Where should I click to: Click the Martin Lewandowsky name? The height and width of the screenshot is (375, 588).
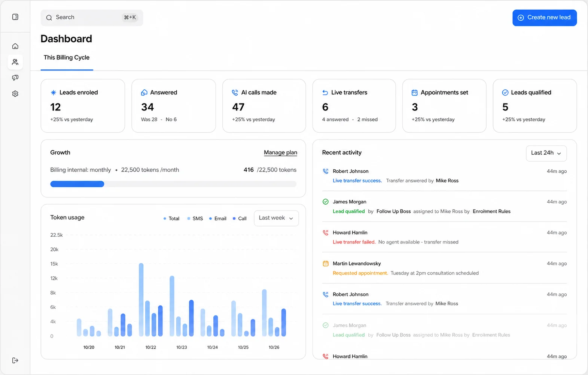(x=357, y=263)
